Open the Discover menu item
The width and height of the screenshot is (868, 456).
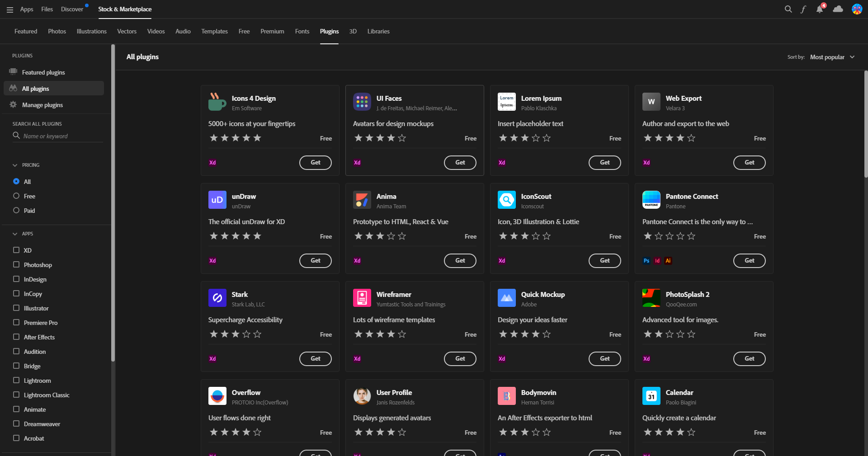pyautogui.click(x=72, y=9)
